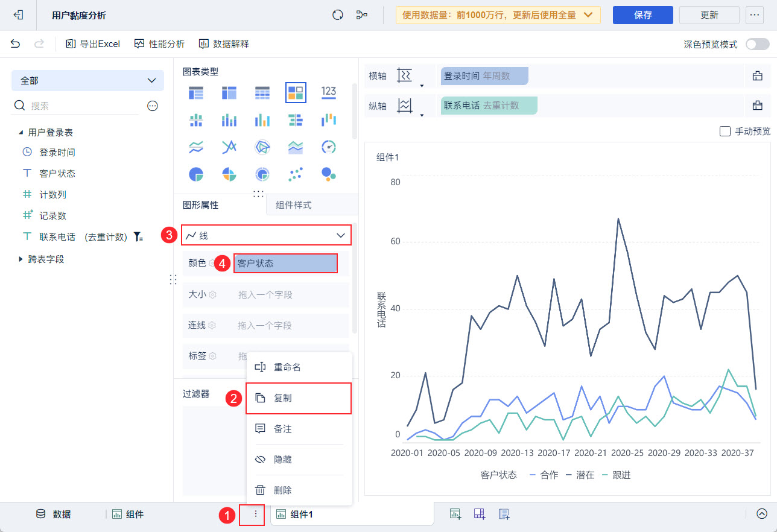Collapse the 用户登录表 tree node
The image size is (777, 532).
pos(21,133)
